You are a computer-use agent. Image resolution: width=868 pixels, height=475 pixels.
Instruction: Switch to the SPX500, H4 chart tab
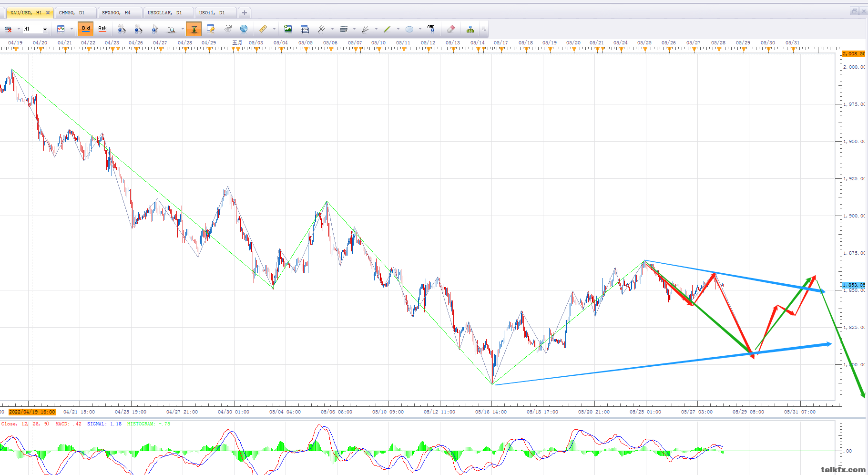[119, 13]
